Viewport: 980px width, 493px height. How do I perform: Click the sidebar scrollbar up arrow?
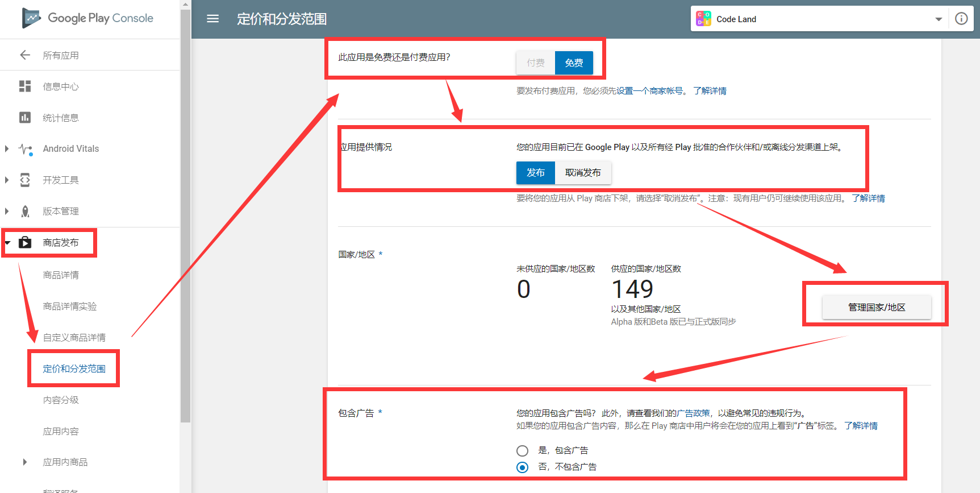pyautogui.click(x=185, y=5)
